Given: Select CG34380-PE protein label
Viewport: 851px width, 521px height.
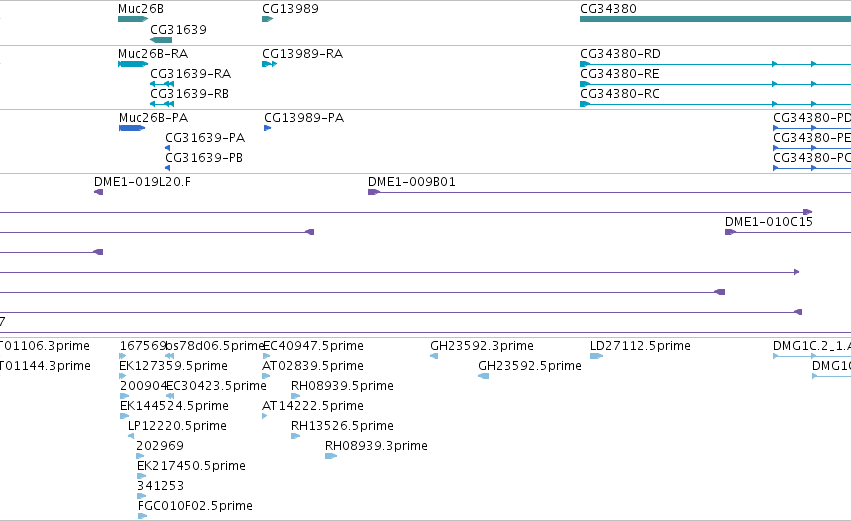Looking at the screenshot, I should point(812,137).
